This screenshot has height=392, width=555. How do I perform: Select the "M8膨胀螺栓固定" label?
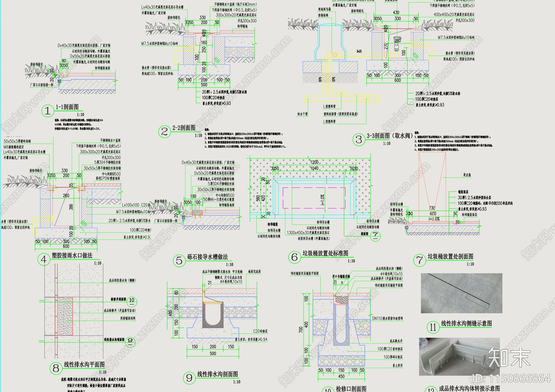click(14, 147)
